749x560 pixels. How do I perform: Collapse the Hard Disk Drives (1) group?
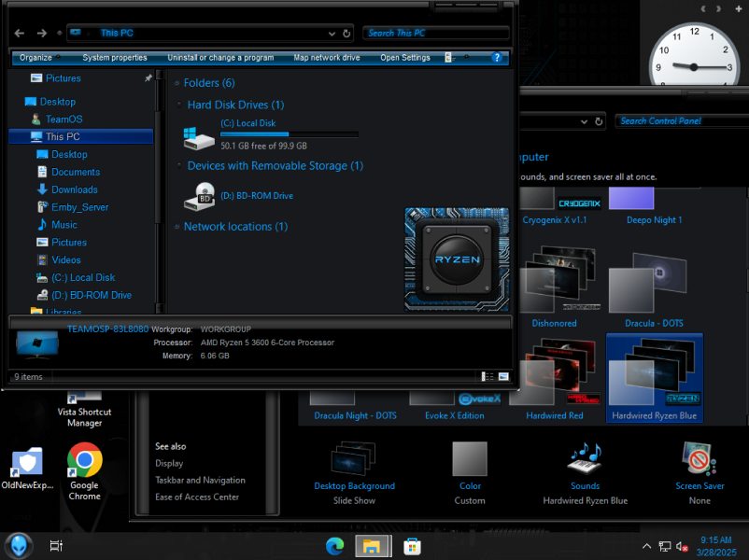(179, 105)
